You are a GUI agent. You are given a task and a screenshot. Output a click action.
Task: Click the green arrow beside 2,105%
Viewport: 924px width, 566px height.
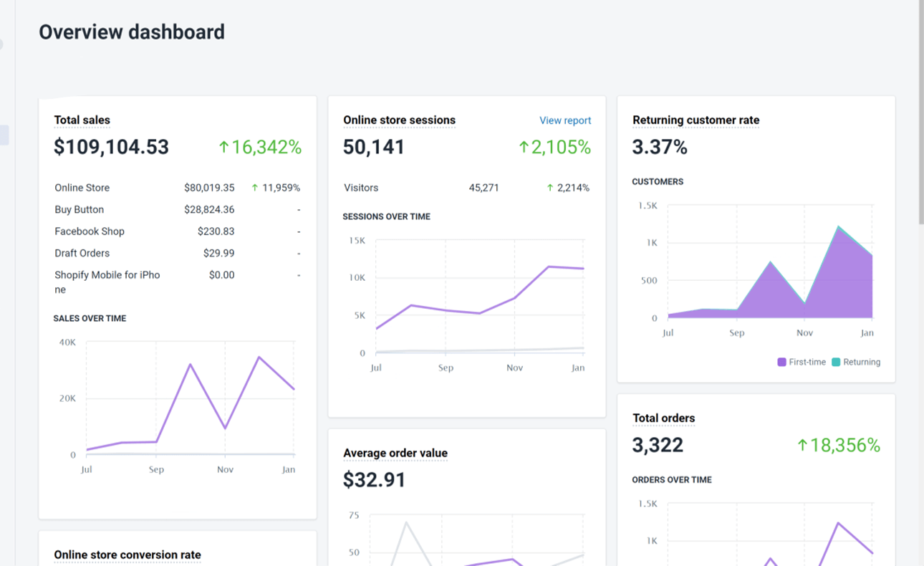(x=524, y=148)
